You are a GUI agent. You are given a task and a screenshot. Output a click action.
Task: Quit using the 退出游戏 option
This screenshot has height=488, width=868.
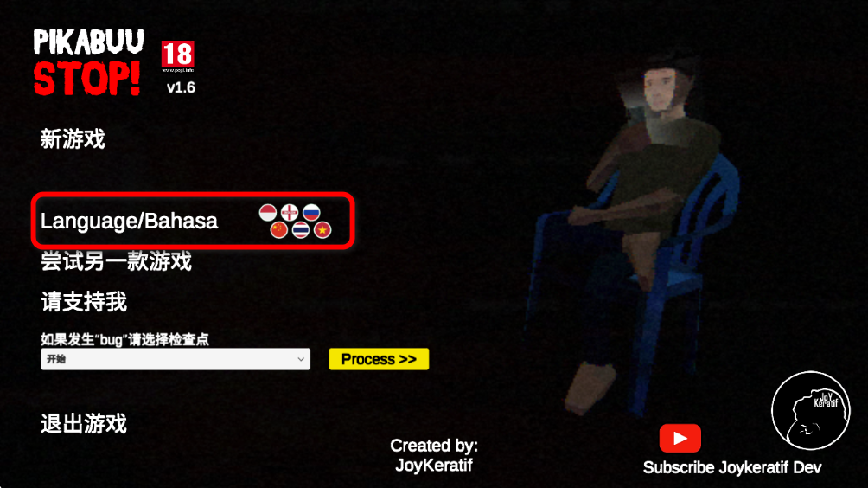[x=84, y=424]
